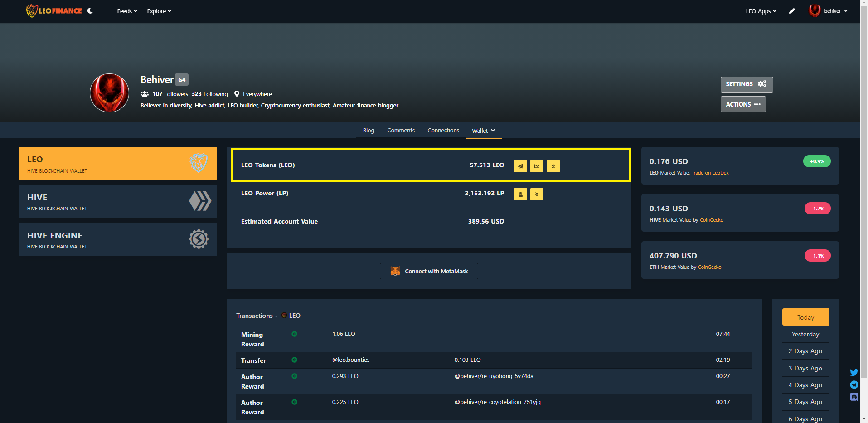The height and width of the screenshot is (423, 868).
Task: Switch to the Connections tab
Action: point(443,131)
